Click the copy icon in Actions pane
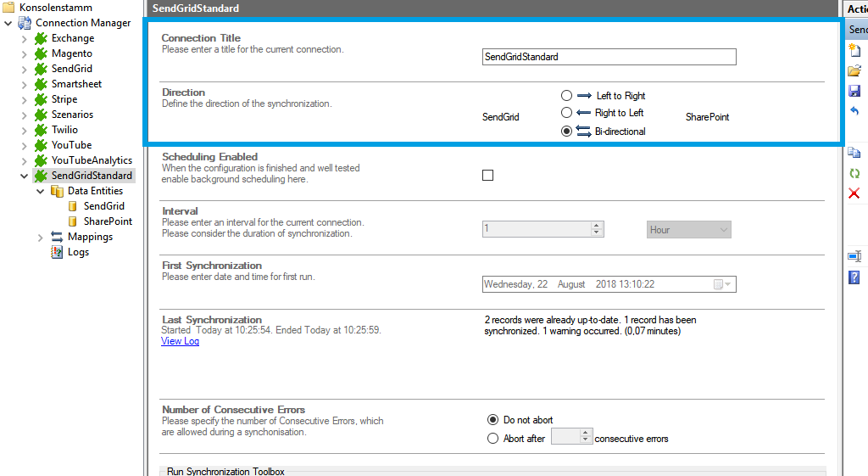The width and height of the screenshot is (868, 476). coord(854,153)
